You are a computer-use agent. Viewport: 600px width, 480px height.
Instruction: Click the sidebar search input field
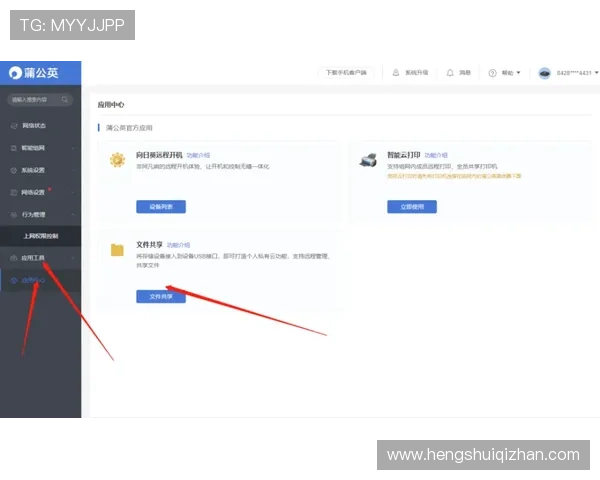tap(40, 100)
